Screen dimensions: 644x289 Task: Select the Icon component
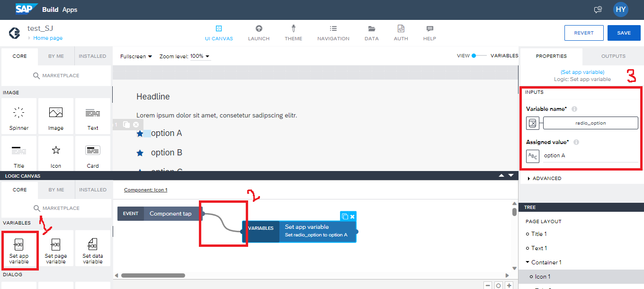click(56, 154)
